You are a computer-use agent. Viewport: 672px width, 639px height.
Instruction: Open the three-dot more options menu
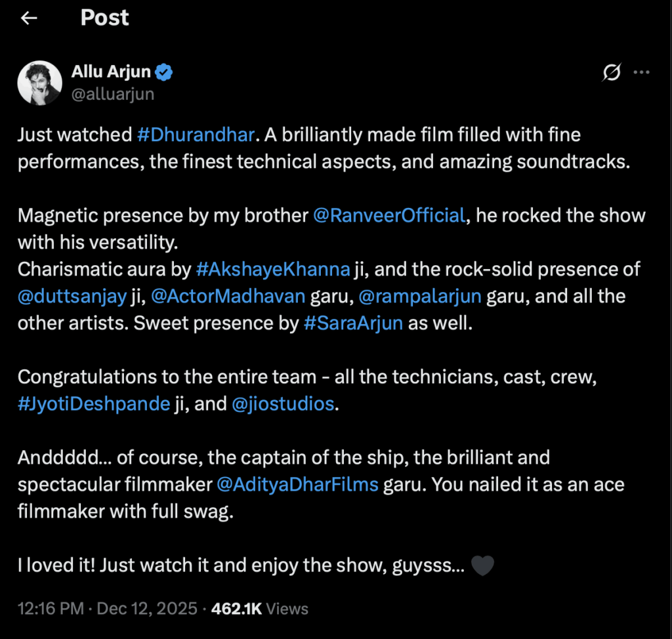641,73
